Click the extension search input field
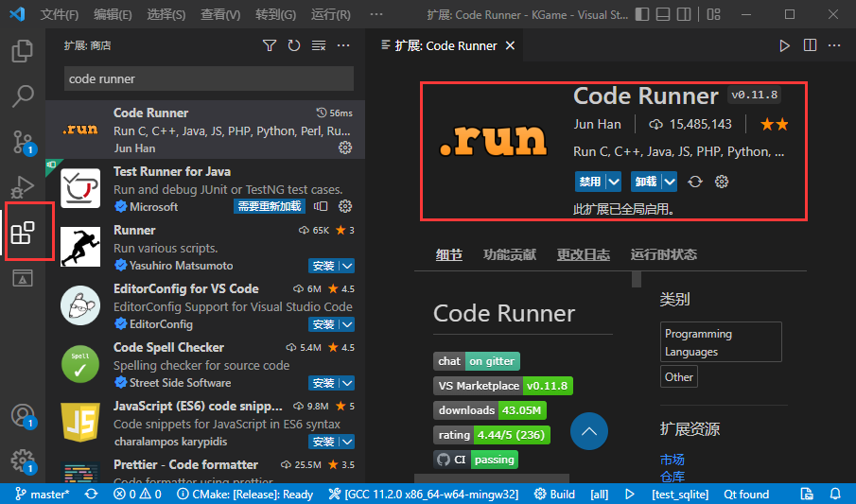 pos(208,78)
